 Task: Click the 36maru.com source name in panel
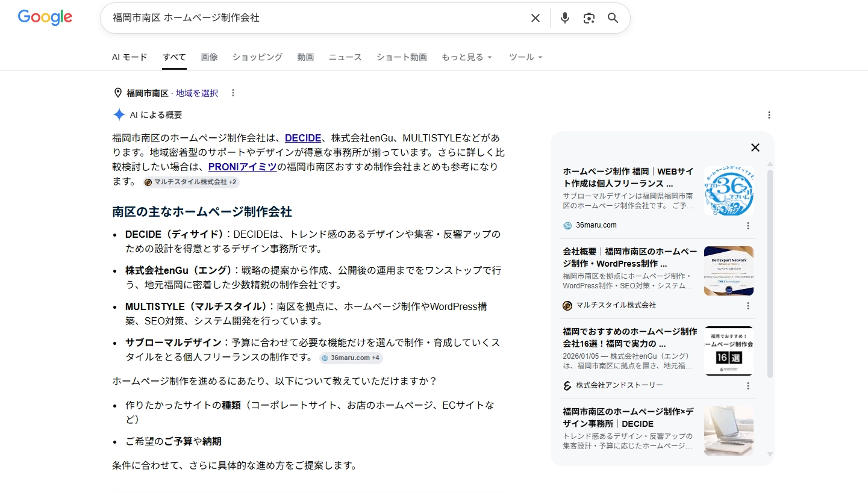[x=596, y=225]
